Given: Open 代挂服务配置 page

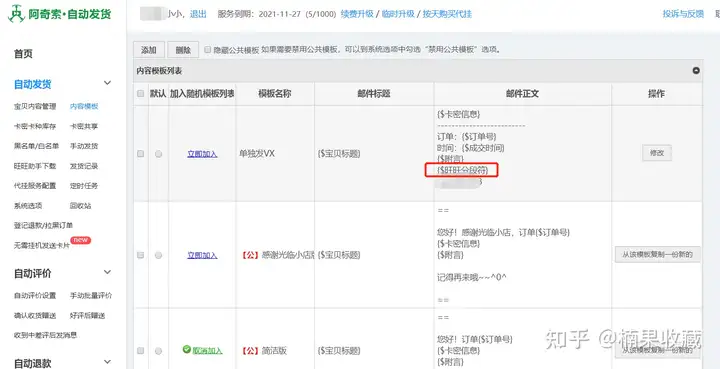Looking at the screenshot, I should [35, 186].
